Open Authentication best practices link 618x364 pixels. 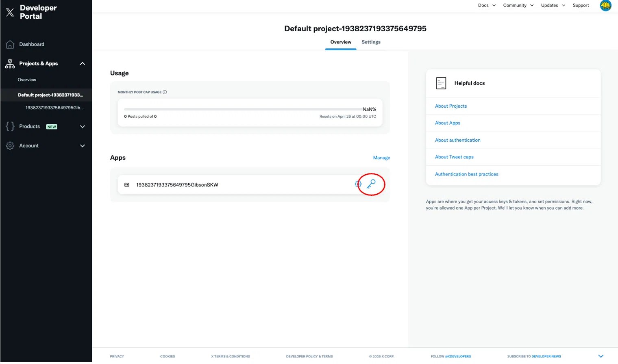coord(467,174)
